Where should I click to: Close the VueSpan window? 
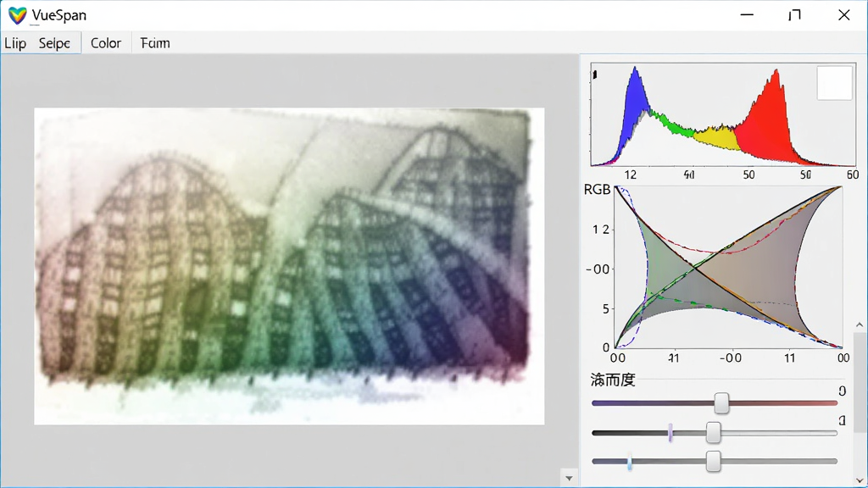tap(843, 15)
